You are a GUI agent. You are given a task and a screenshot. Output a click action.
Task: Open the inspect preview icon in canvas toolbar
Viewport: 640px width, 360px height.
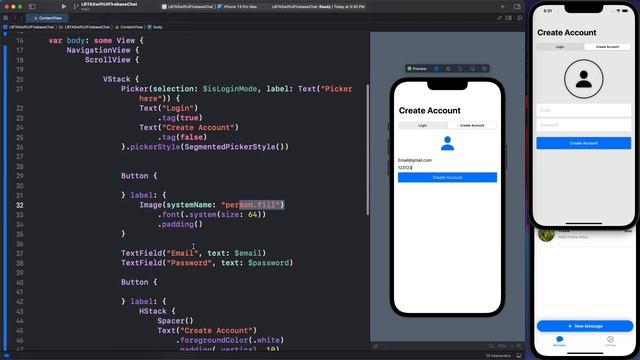[448, 69]
